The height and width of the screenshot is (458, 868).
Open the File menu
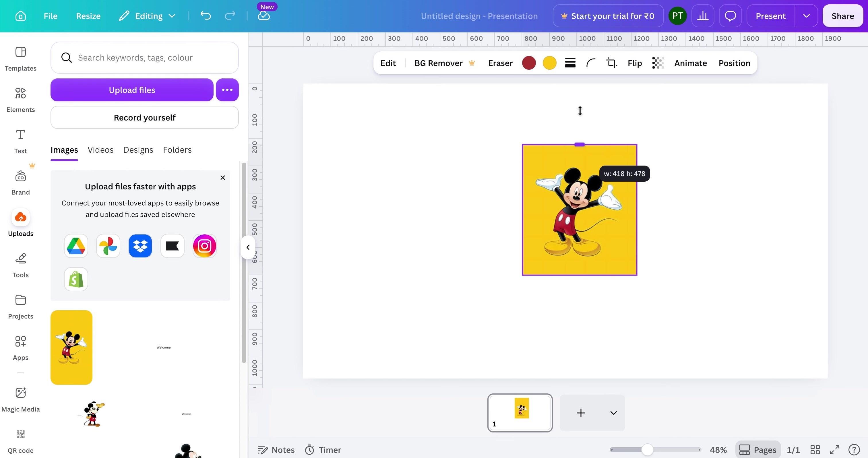coord(51,16)
